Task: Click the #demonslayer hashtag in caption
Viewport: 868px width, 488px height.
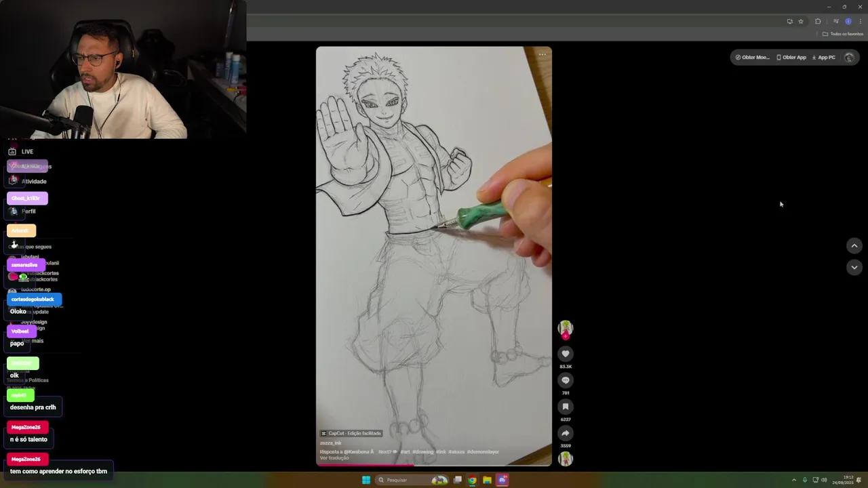Action: 483,451
